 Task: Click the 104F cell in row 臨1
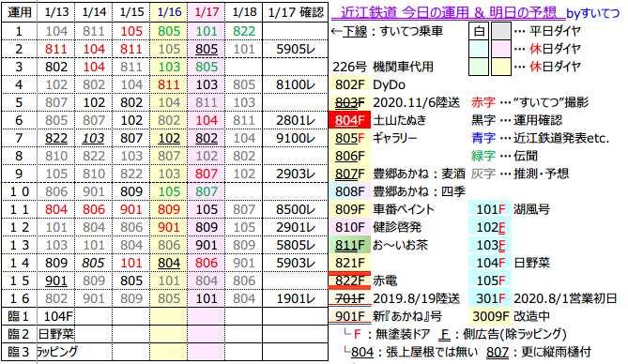[x=56, y=316]
